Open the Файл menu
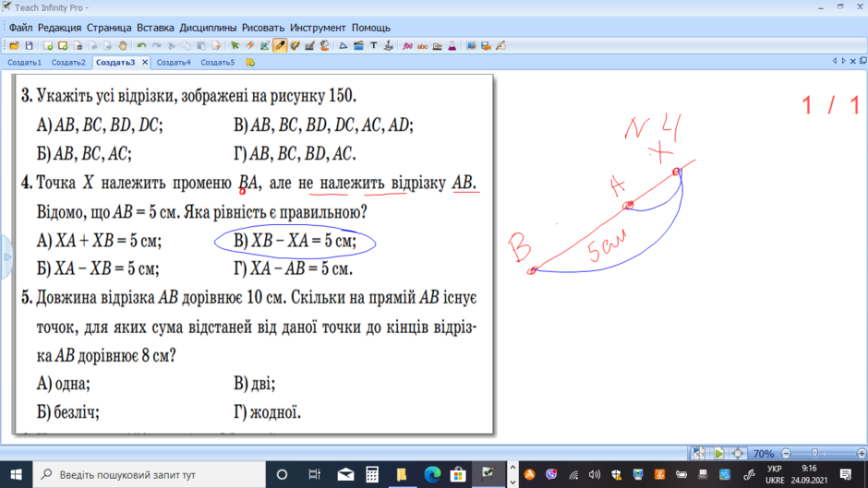This screenshot has width=868, height=488. click(20, 28)
